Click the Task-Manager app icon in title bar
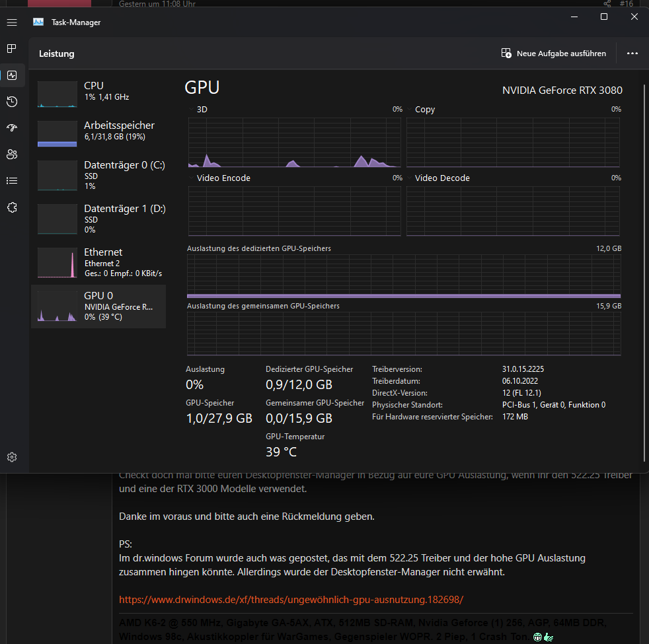Viewport: 649px width, 644px height. 38,22
